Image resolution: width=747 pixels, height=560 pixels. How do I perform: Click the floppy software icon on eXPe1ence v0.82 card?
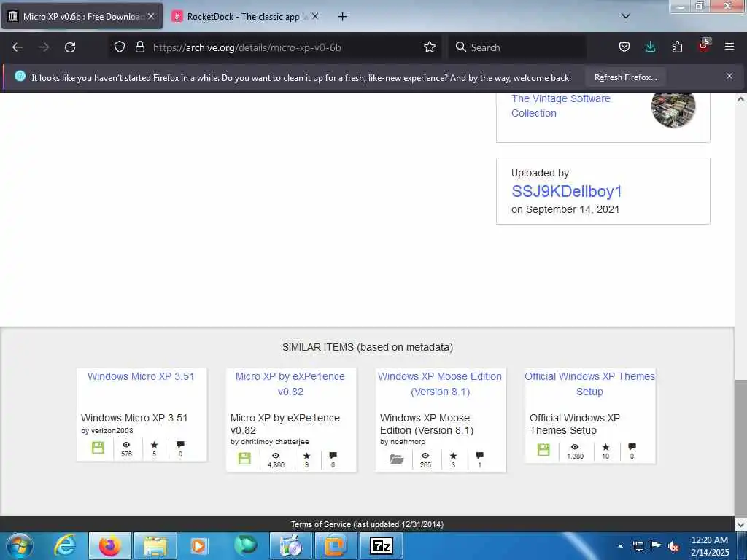tap(244, 459)
